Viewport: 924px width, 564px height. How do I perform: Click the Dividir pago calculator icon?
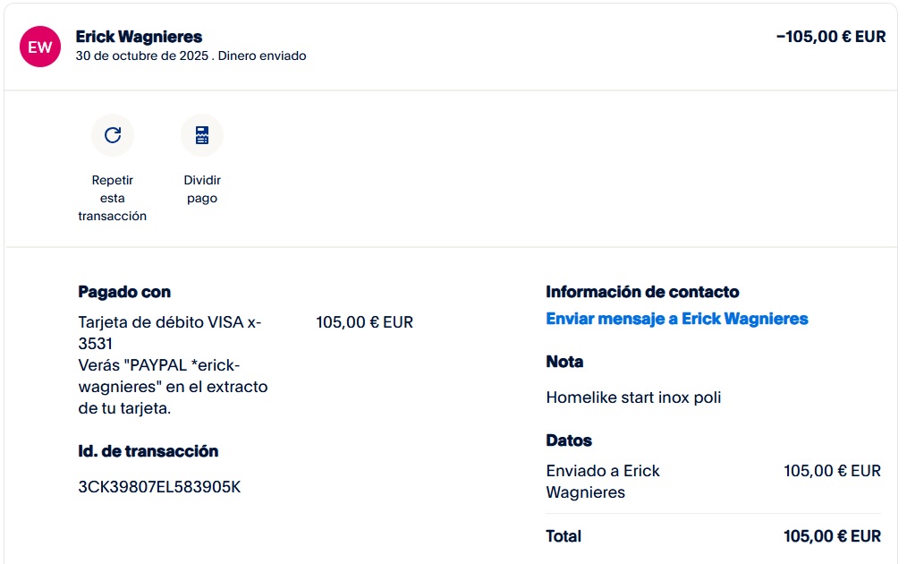click(x=202, y=135)
